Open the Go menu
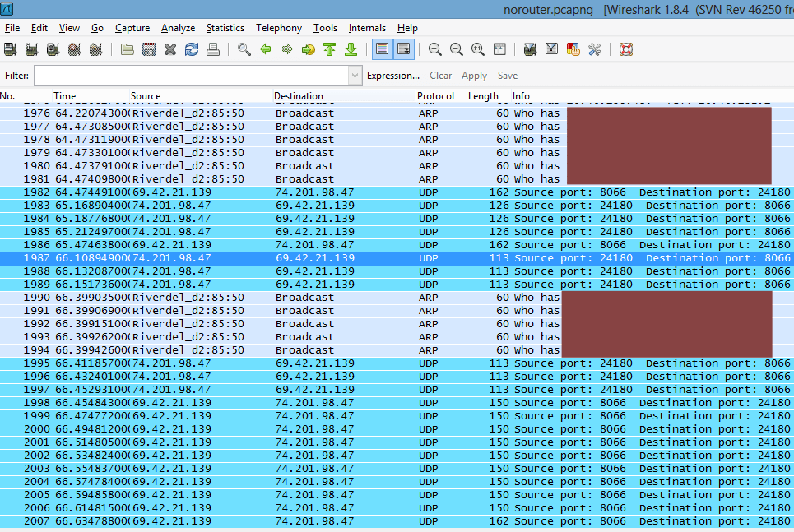The image size is (794, 532). point(97,28)
